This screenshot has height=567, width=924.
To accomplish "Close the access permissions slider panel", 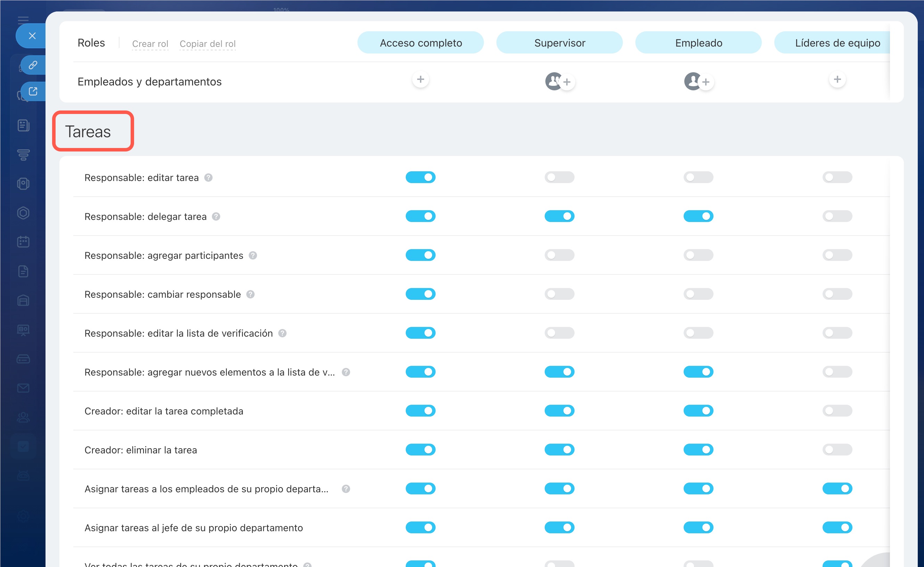I will point(32,36).
